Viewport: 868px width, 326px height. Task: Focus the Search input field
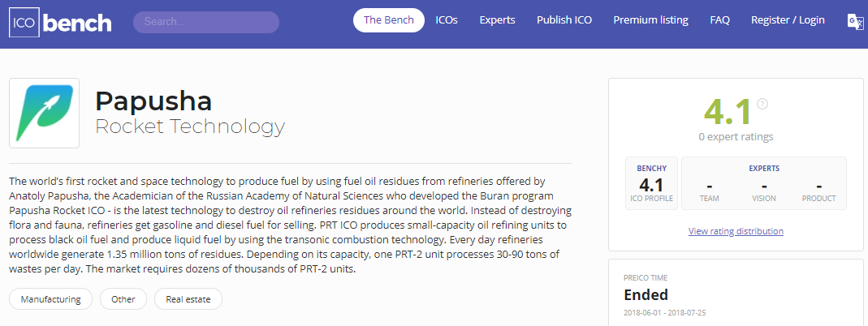click(206, 22)
